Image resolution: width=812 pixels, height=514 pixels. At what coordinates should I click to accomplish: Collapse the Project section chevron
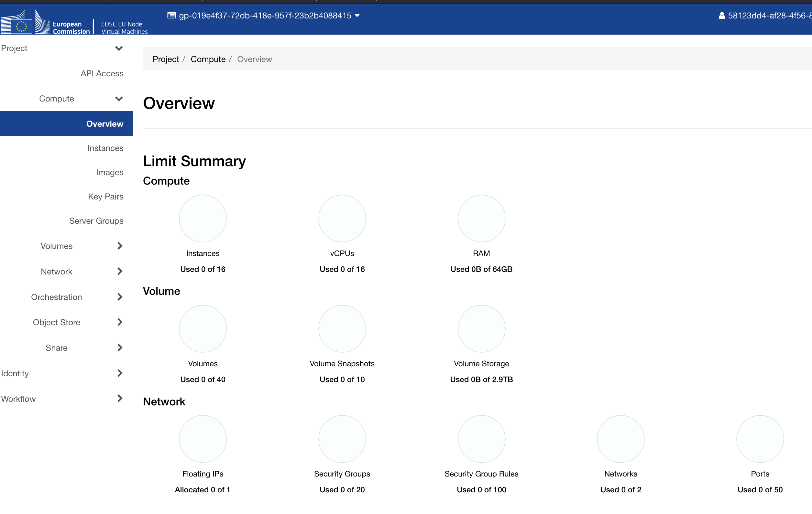click(119, 48)
